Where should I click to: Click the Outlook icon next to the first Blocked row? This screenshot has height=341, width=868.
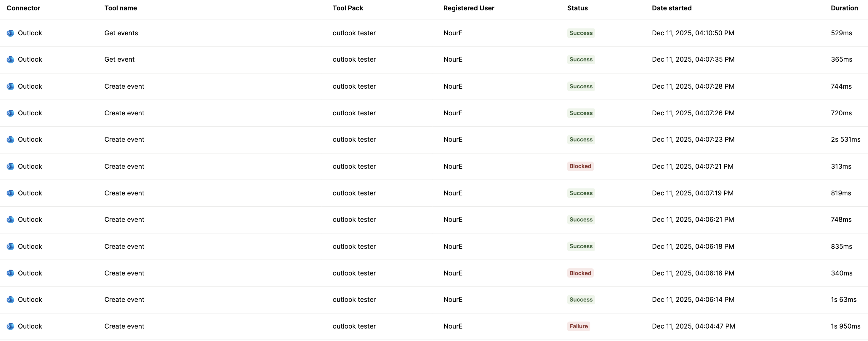[10, 166]
